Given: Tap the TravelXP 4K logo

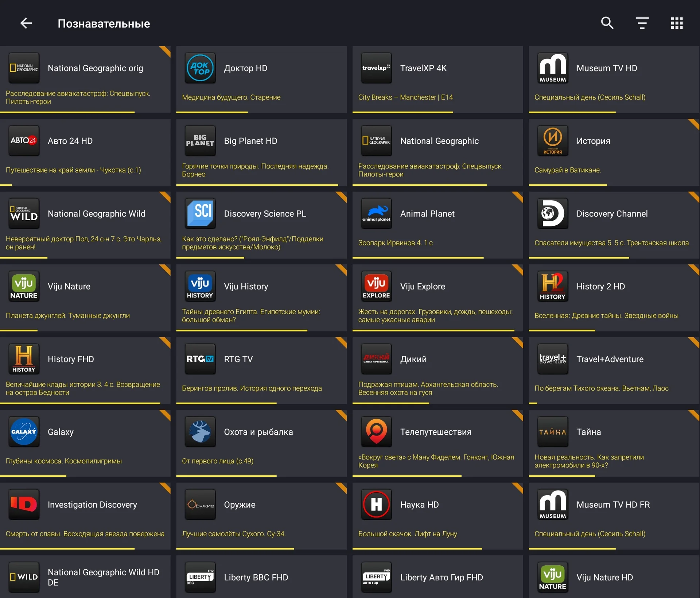Looking at the screenshot, I should (376, 68).
